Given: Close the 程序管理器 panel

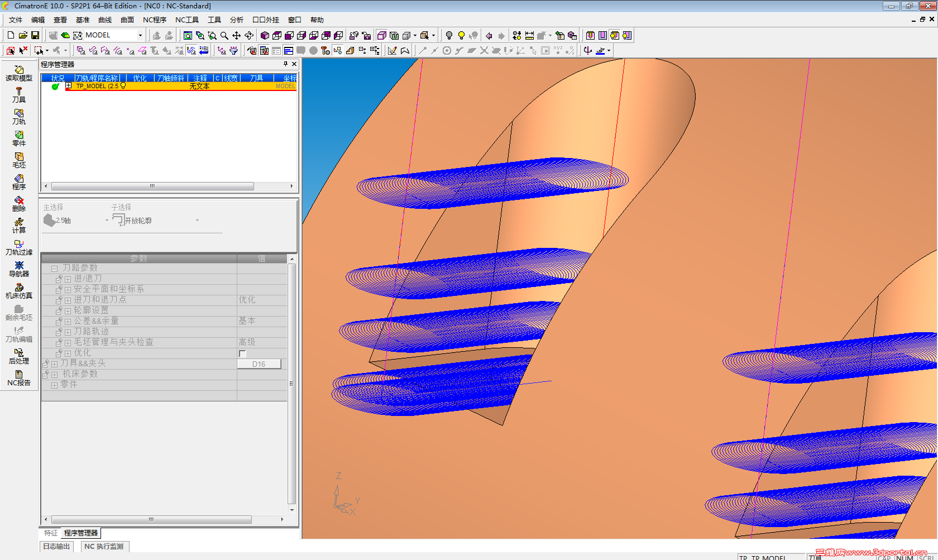Looking at the screenshot, I should coord(294,64).
